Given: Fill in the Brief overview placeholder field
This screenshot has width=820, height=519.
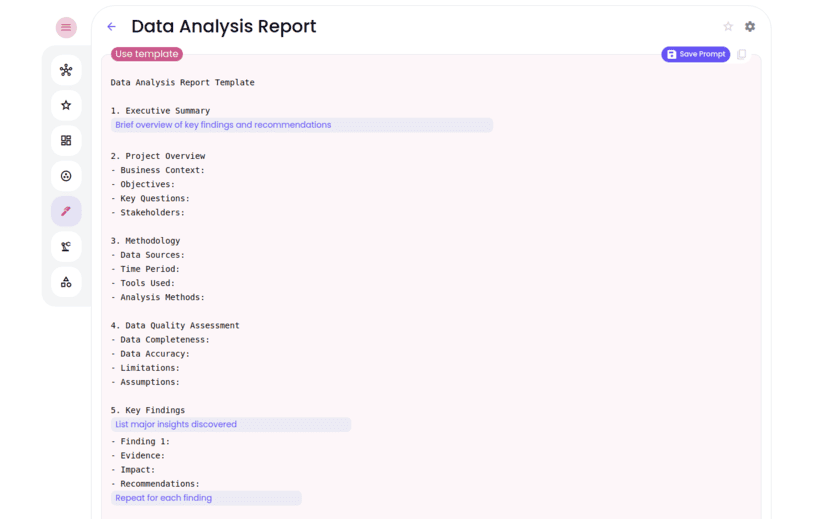Looking at the screenshot, I should point(302,125).
